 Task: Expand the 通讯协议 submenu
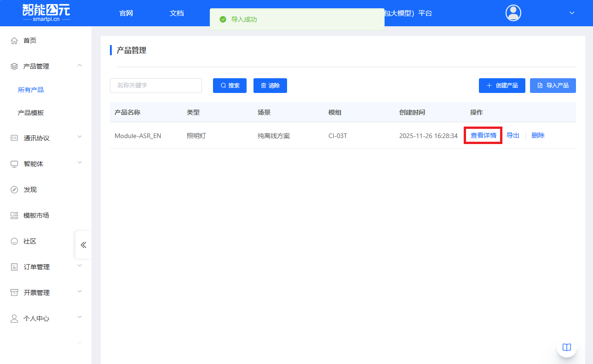(80, 137)
